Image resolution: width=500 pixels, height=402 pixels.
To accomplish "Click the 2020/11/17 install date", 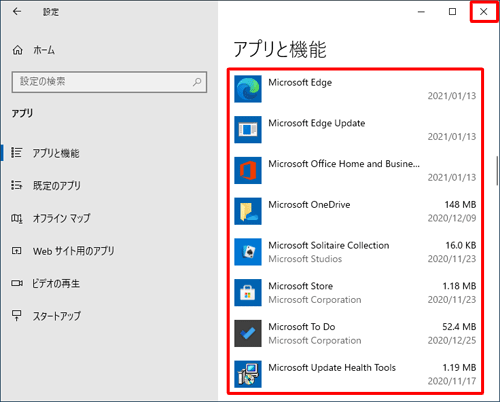I will point(452,381).
